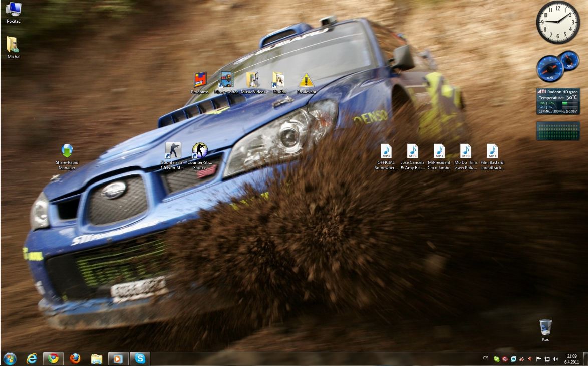
Task: Open the Michal user folder
Action: (x=14, y=45)
